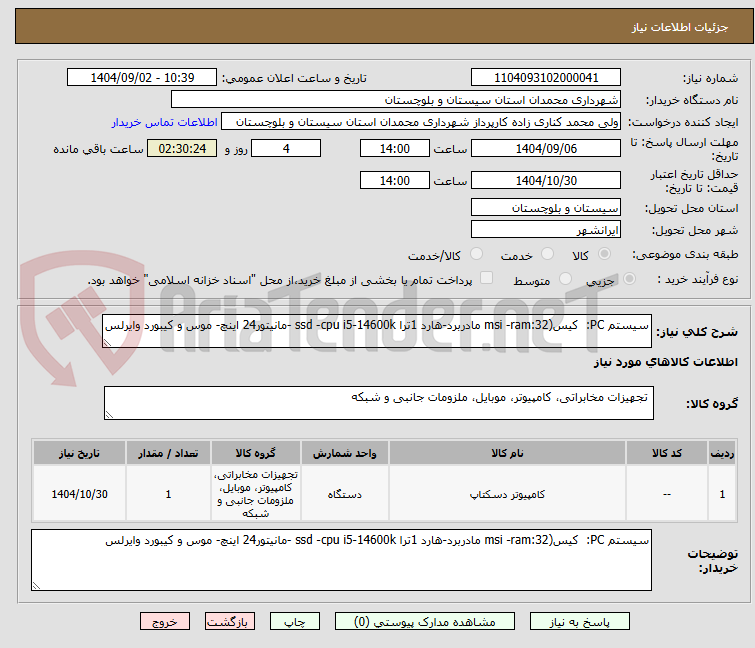The image size is (755, 648).
Task: Click the 'شرح کلی نیاز' description textarea
Action: [377, 331]
